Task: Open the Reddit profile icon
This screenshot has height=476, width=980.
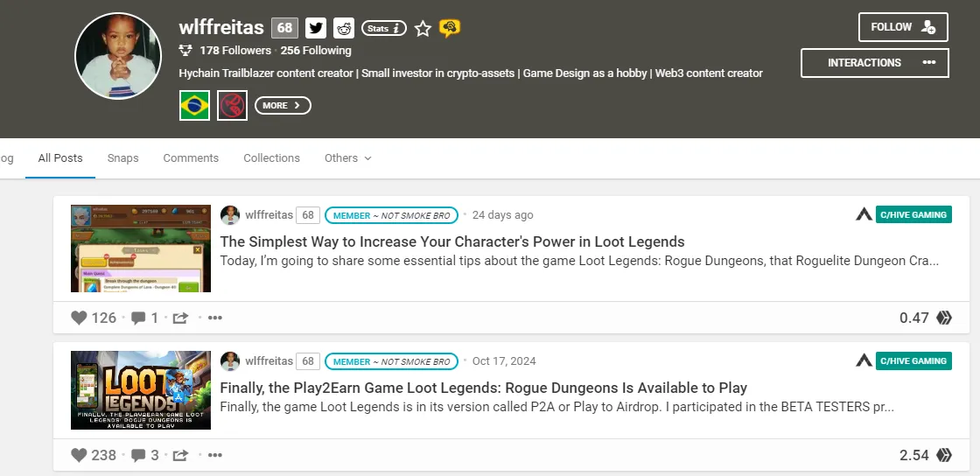Action: [344, 27]
